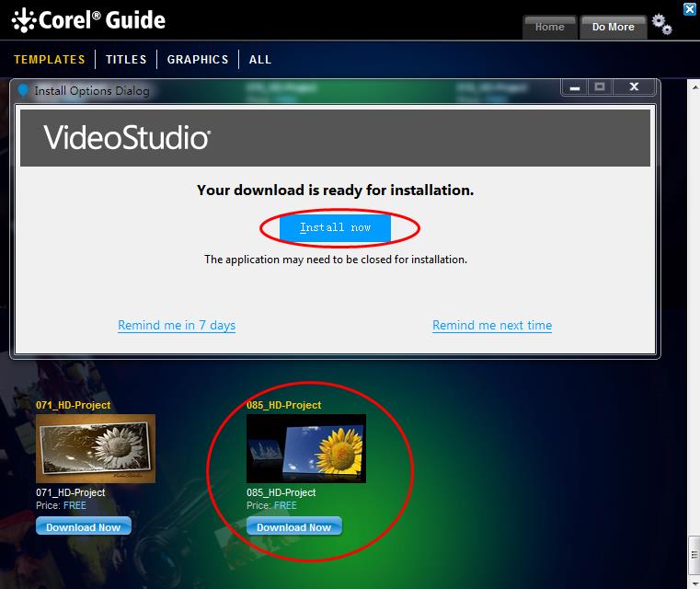Viewport: 700px width, 589px height.
Task: Click the Install now button
Action: click(x=335, y=227)
